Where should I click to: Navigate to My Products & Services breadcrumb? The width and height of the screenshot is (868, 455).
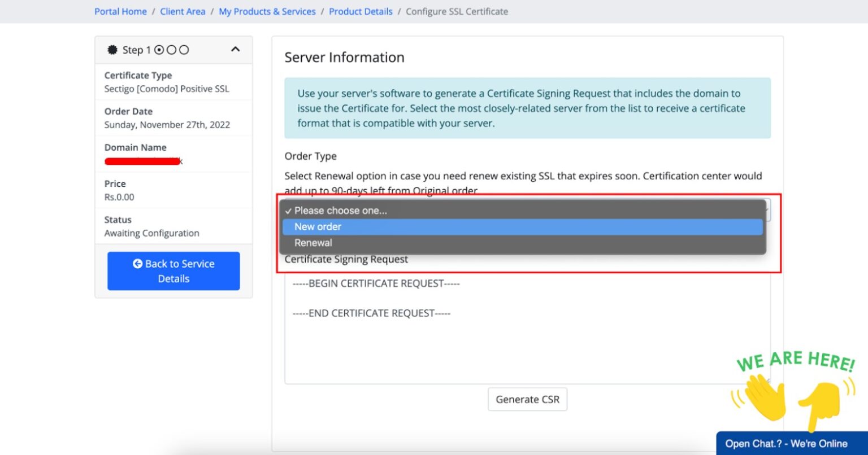pos(267,11)
